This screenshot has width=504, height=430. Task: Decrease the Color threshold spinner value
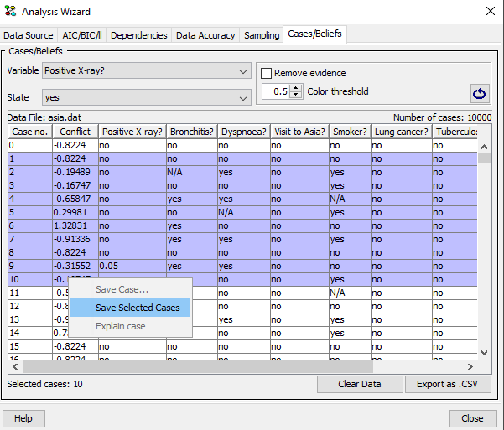click(296, 95)
